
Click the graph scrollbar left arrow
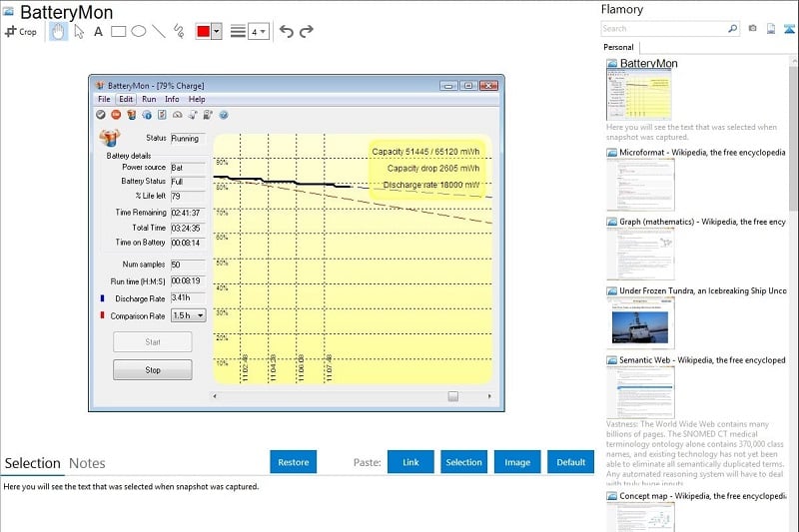[x=215, y=396]
